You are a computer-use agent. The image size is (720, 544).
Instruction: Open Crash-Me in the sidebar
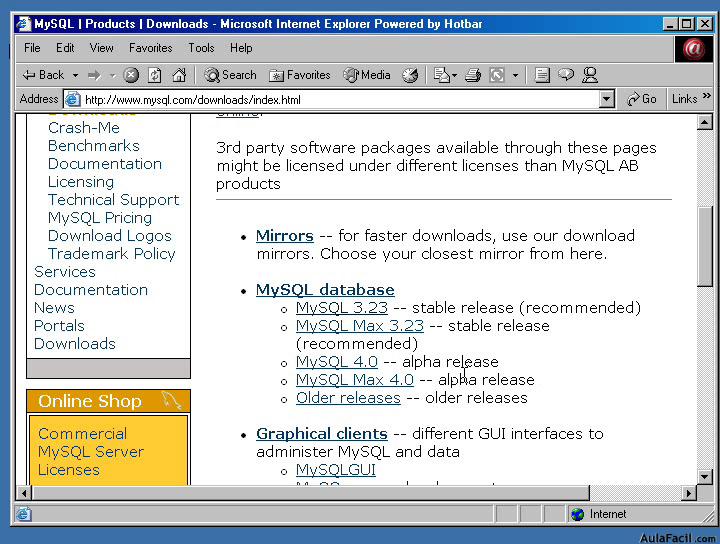click(84, 128)
